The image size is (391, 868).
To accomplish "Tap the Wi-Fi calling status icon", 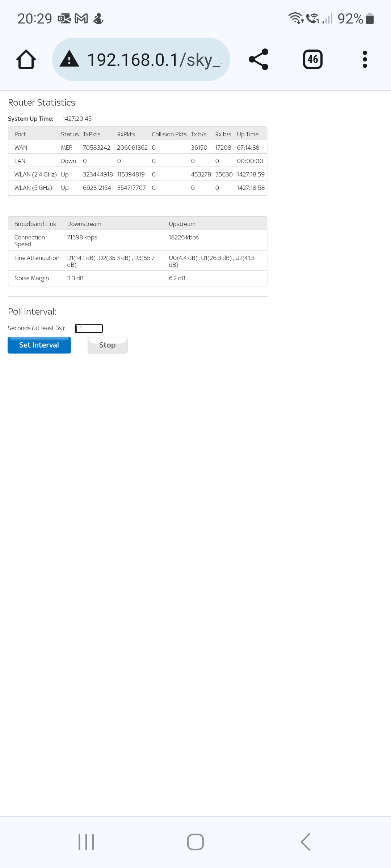I will click(313, 18).
